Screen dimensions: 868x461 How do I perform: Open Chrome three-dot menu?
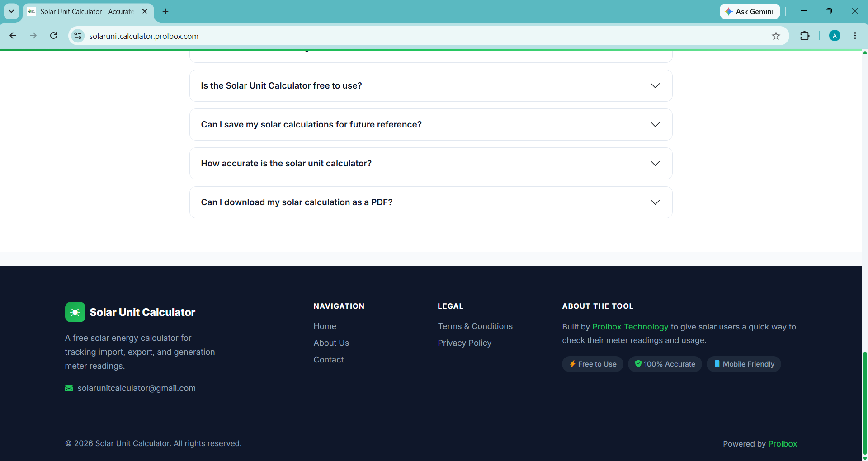(855, 36)
